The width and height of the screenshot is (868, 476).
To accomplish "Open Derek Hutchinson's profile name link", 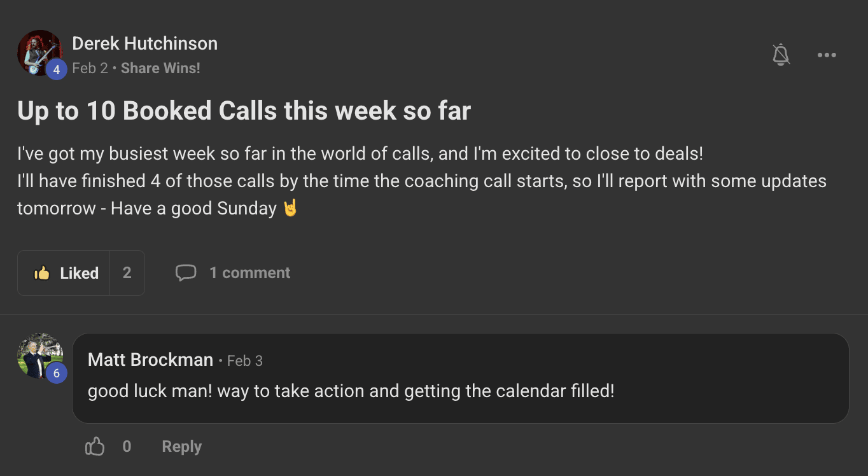I will tap(144, 43).
